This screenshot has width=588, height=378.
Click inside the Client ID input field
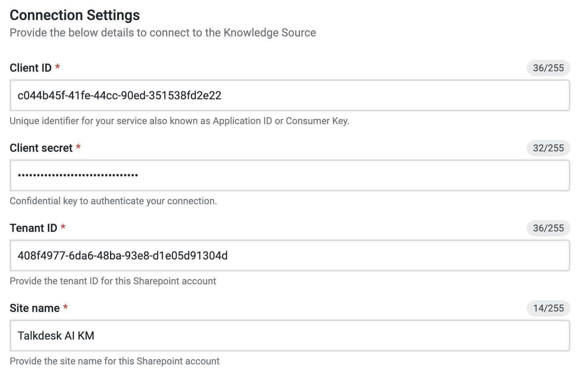280,95
